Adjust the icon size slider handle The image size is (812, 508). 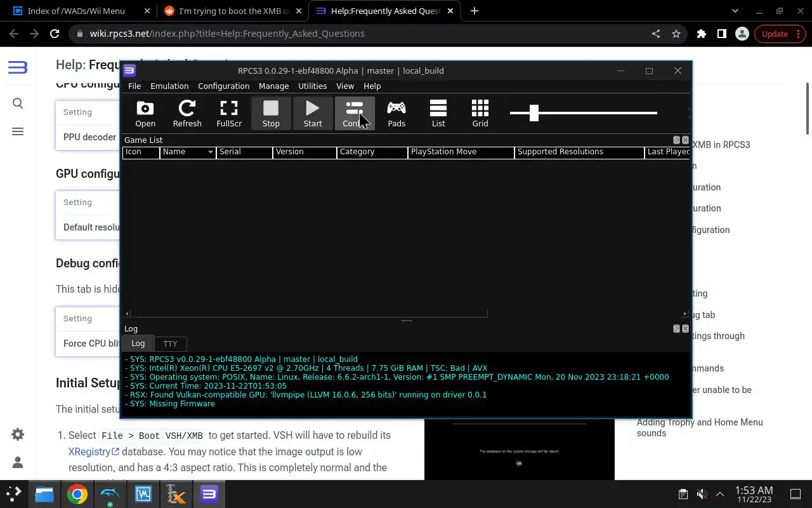pyautogui.click(x=534, y=113)
